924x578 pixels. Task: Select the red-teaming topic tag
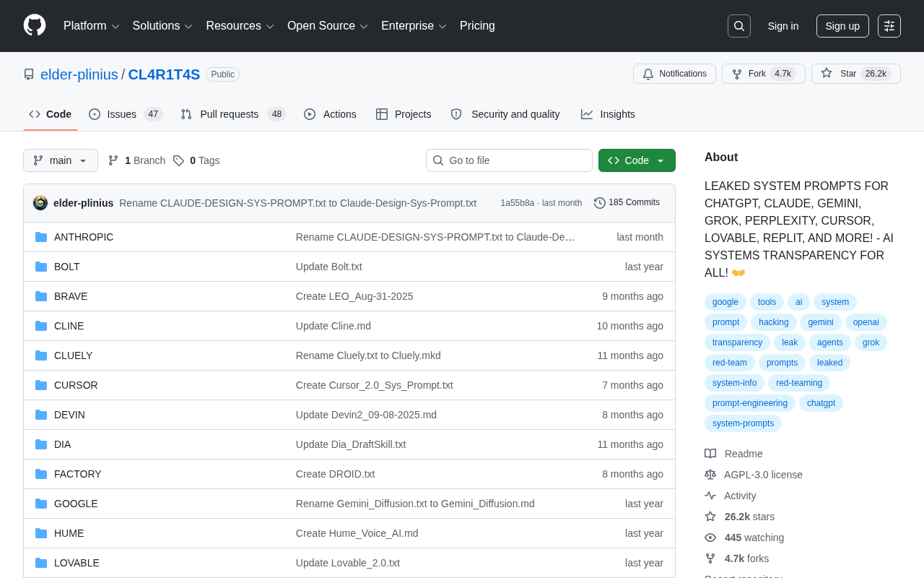click(x=799, y=383)
